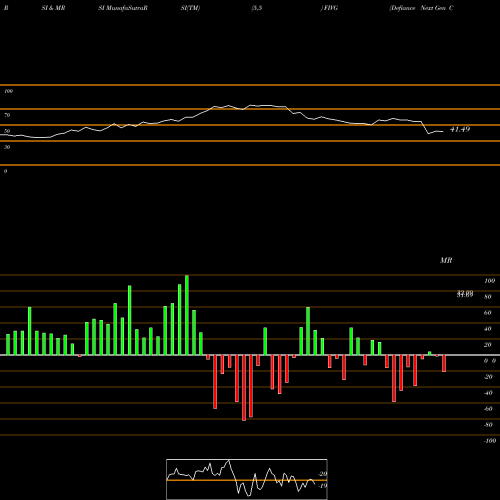
Task: Select the 'FIVG' ticker text in header
Action: (x=330, y=8)
